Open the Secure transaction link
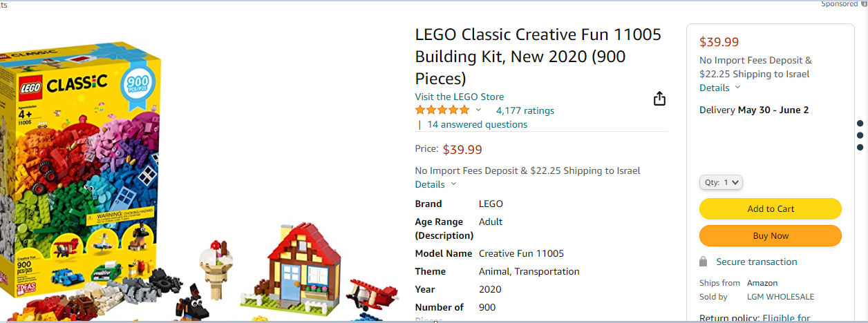This screenshot has width=868, height=323. (757, 262)
